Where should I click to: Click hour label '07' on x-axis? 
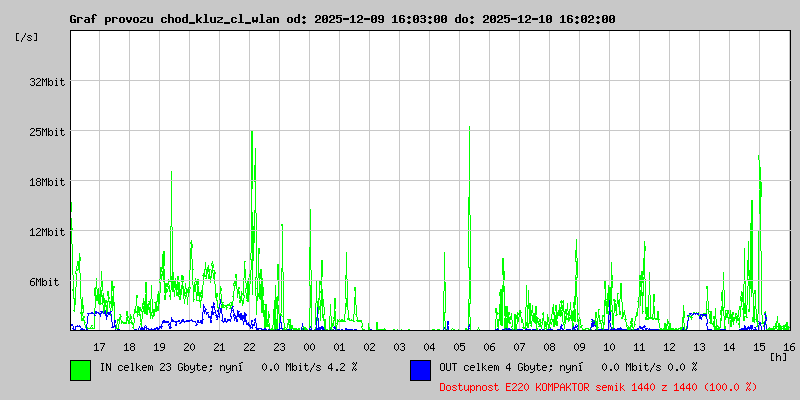coord(519,347)
